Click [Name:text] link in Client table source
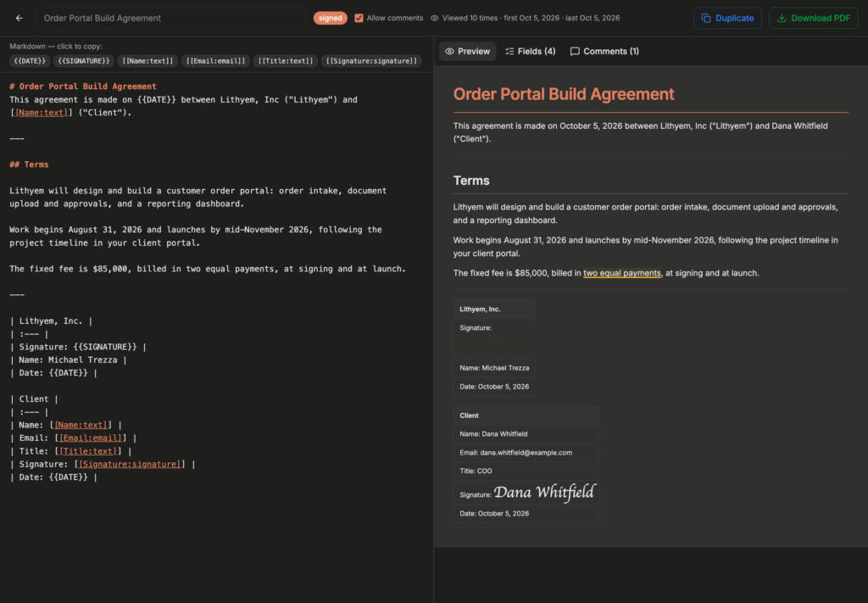868x603 pixels. click(x=81, y=425)
